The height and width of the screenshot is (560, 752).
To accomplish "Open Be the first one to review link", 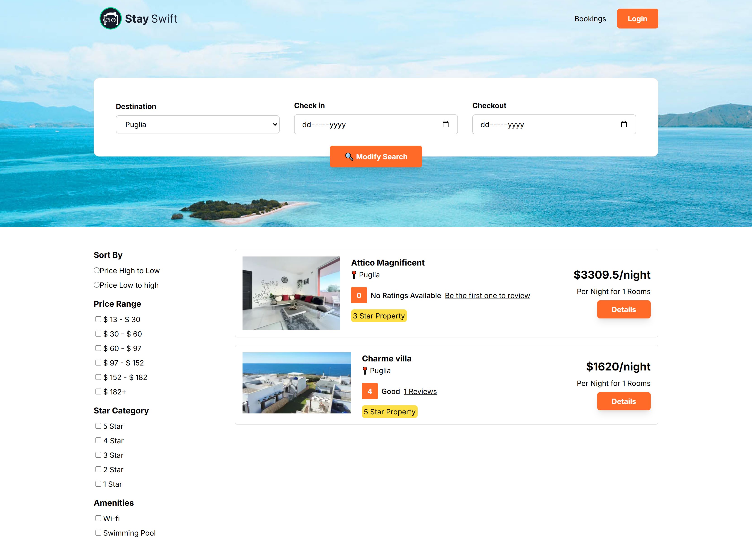I will [x=487, y=296].
